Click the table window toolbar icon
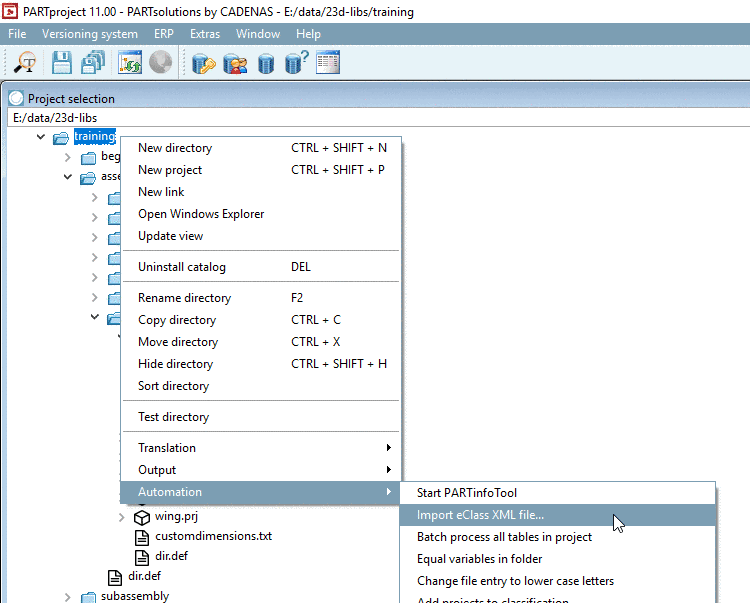 pyautogui.click(x=328, y=62)
